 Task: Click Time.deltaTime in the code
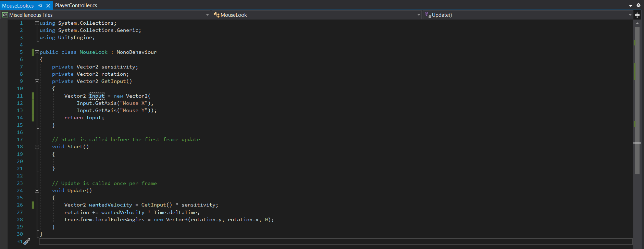175,212
